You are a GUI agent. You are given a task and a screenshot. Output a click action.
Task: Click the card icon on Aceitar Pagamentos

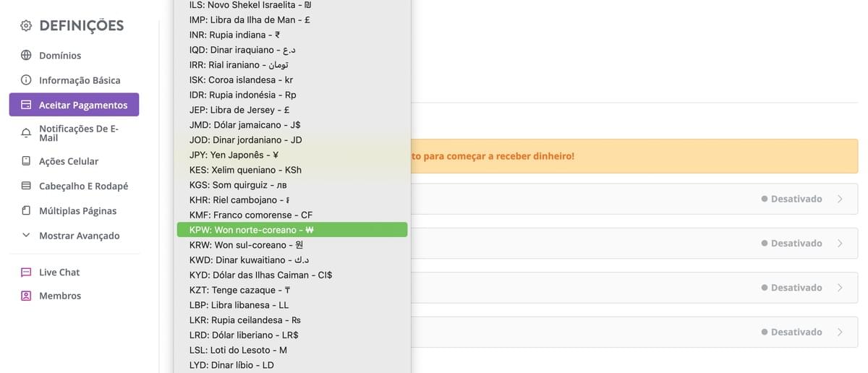pos(26,105)
